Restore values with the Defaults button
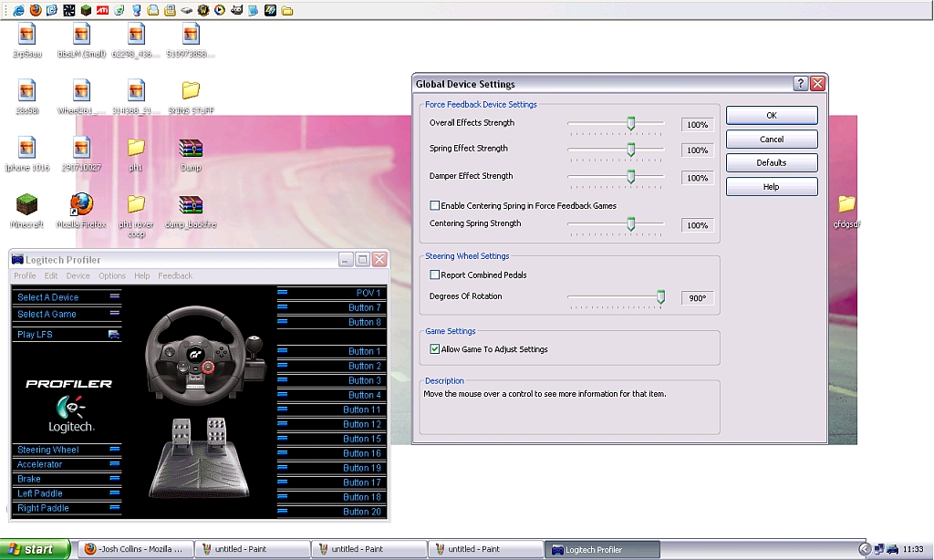 point(772,162)
